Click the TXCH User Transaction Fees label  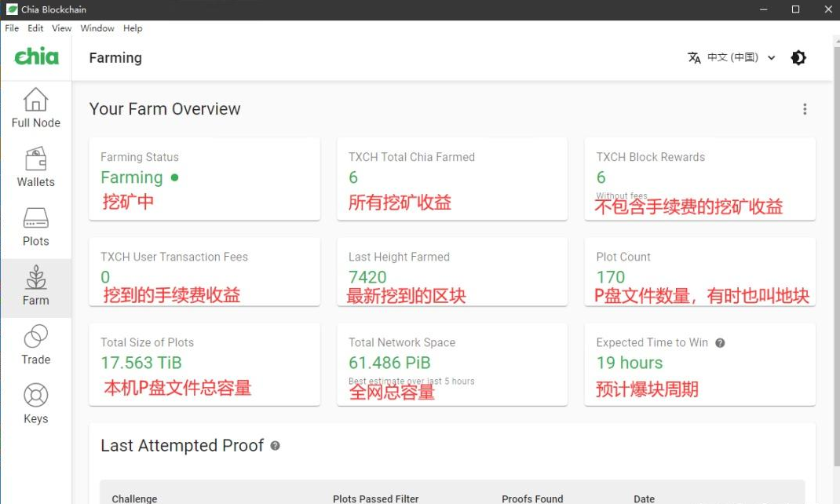point(174,257)
